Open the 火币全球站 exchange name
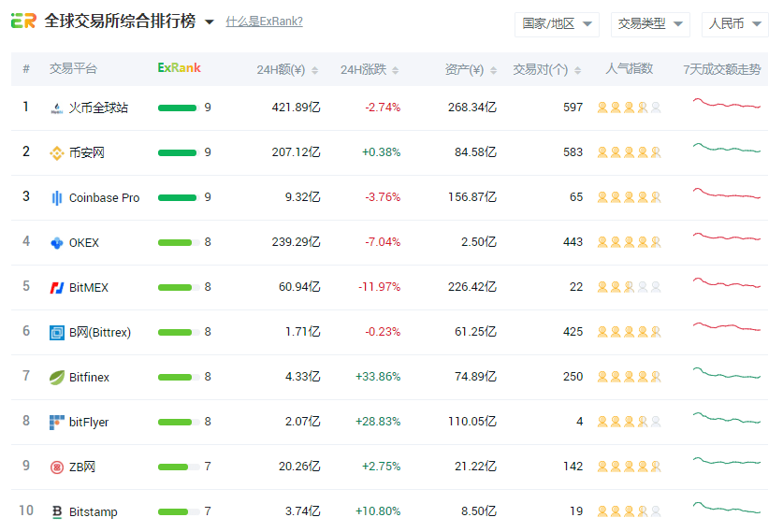Screen dimensions: 783x532 98,108
